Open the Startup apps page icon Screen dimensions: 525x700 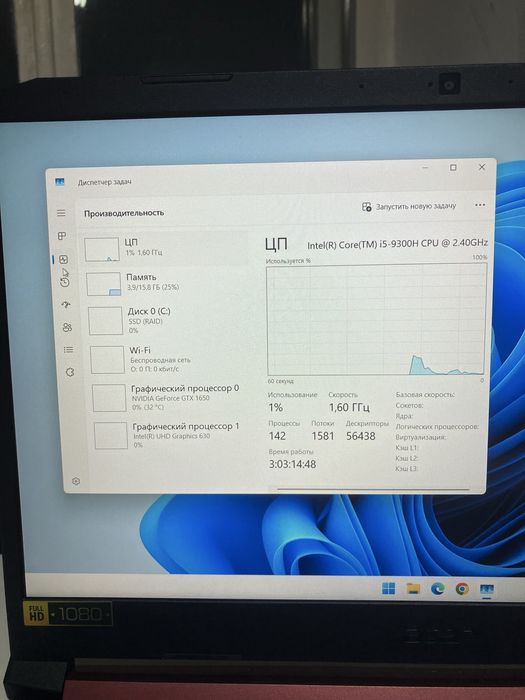[66, 304]
